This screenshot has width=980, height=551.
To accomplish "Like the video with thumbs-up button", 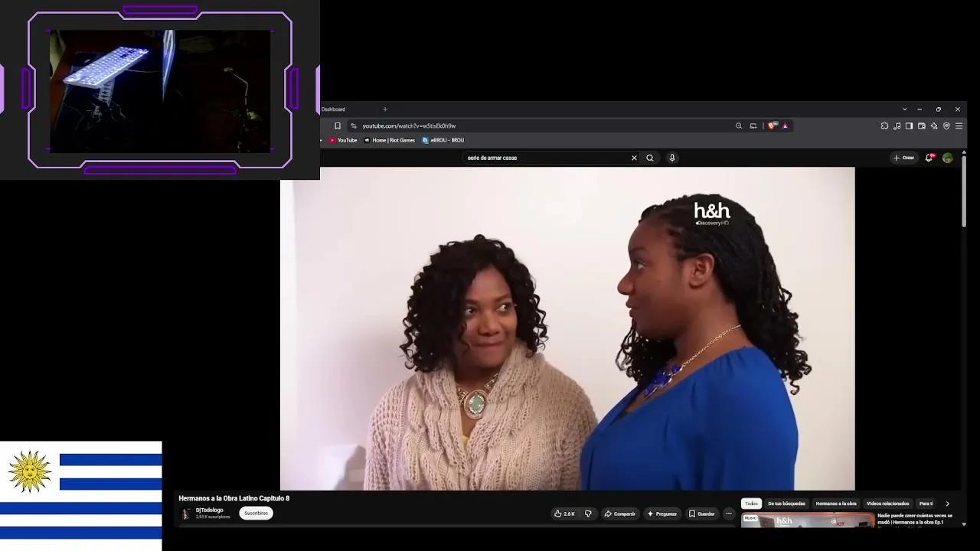I will 564,514.
